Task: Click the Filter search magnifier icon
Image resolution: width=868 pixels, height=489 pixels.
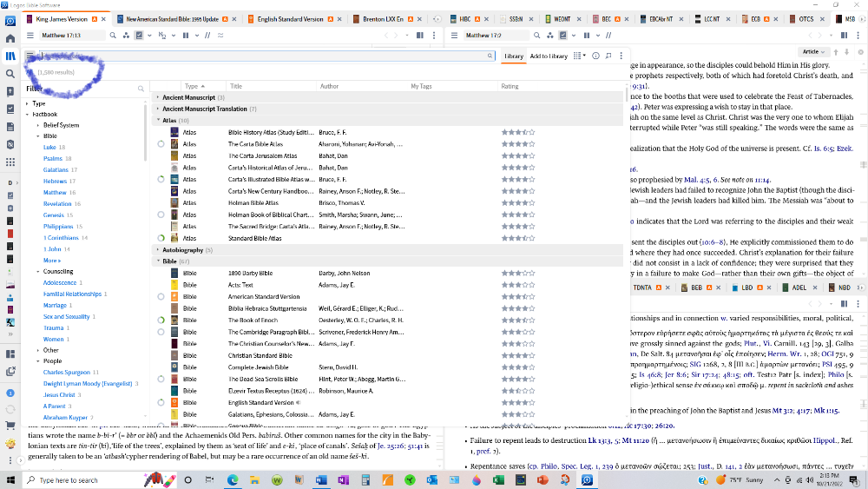Action: coord(141,89)
